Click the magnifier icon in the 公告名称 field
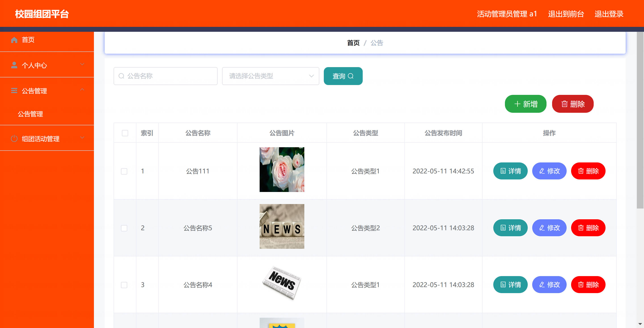 coord(121,76)
